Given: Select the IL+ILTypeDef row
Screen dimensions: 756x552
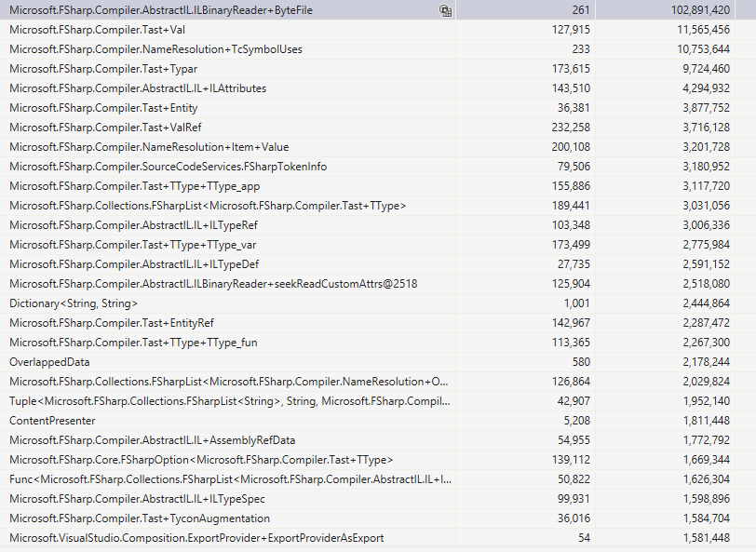Looking at the screenshot, I should [378, 264].
